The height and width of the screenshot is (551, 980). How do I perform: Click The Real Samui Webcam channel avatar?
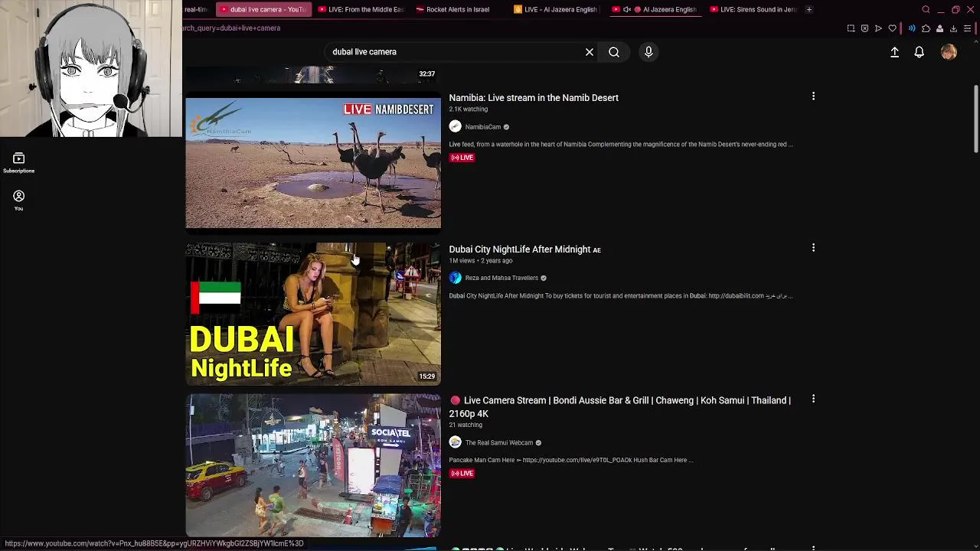(456, 442)
